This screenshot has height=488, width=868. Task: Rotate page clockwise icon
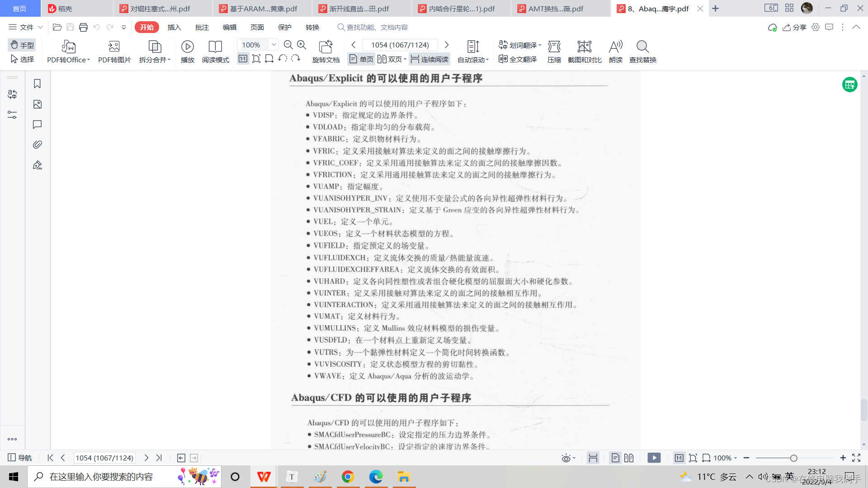(x=296, y=58)
